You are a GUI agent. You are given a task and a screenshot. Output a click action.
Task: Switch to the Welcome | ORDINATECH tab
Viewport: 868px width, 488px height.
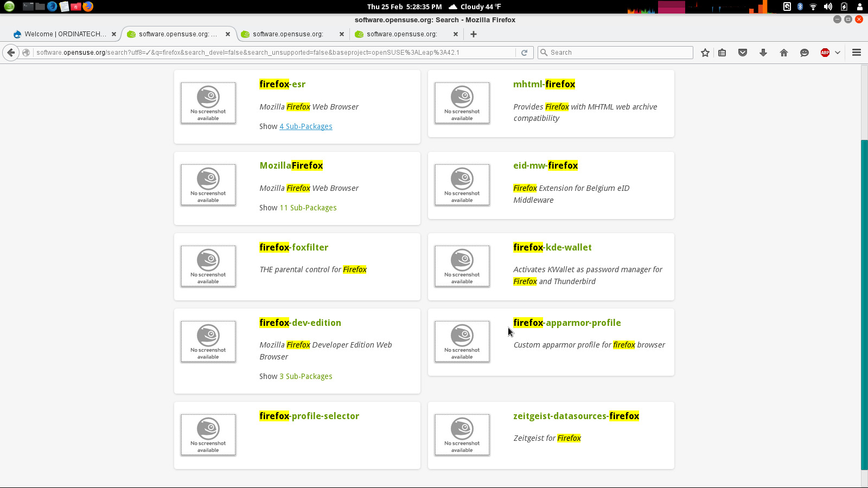click(65, 34)
